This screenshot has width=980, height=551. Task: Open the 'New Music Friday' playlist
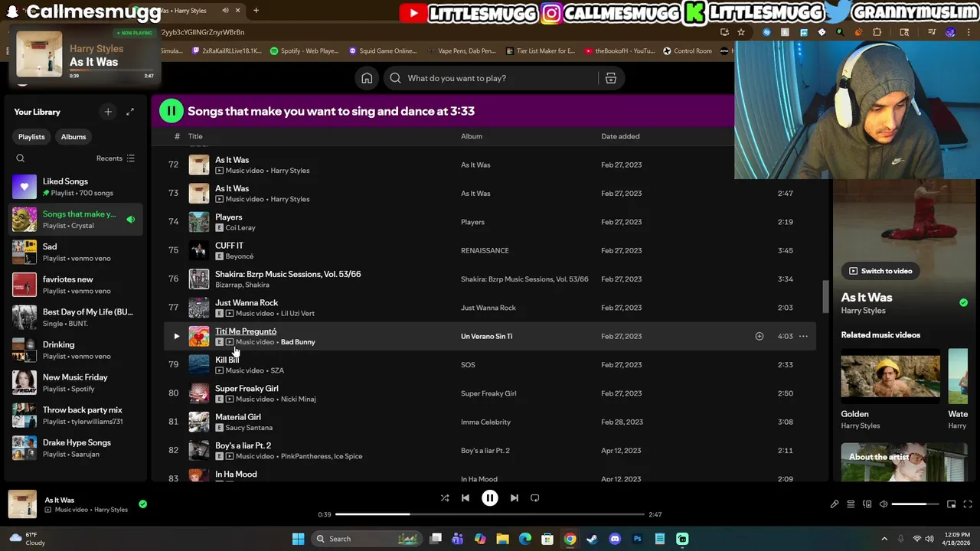tap(73, 383)
